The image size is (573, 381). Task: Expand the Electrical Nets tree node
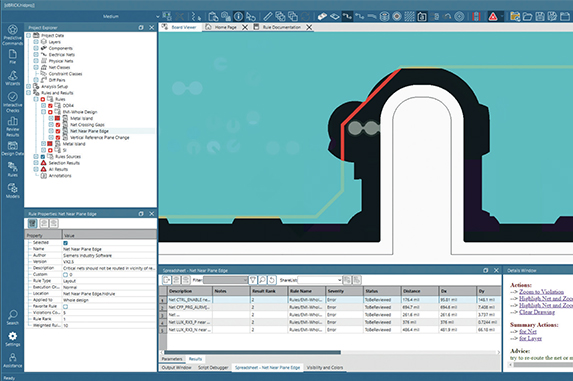click(x=36, y=54)
